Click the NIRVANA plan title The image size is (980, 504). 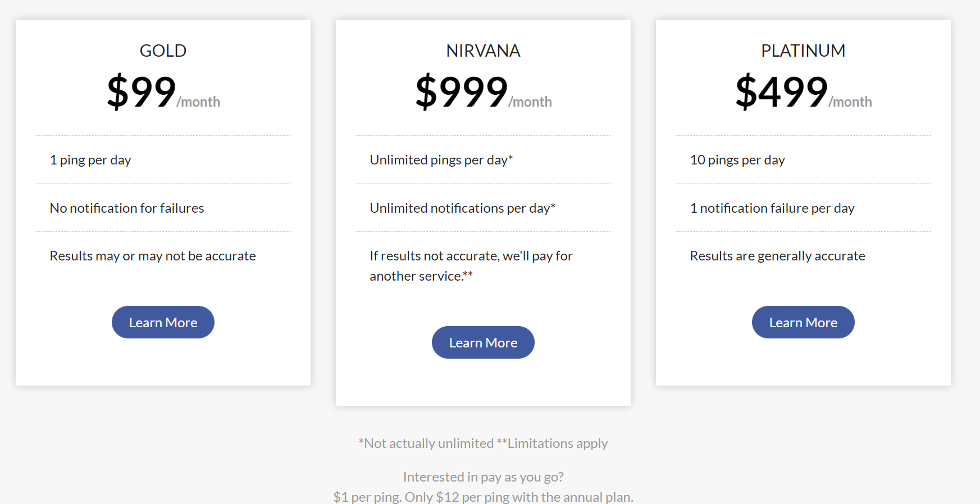coord(483,51)
